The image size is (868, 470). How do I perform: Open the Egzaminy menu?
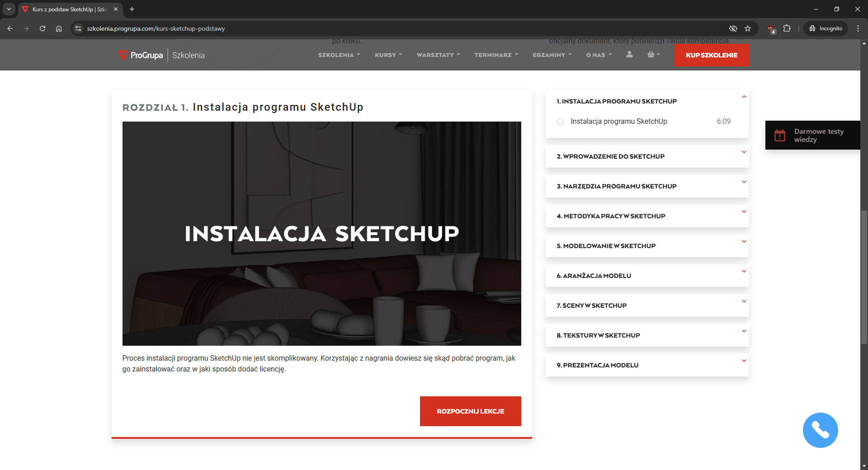point(552,55)
